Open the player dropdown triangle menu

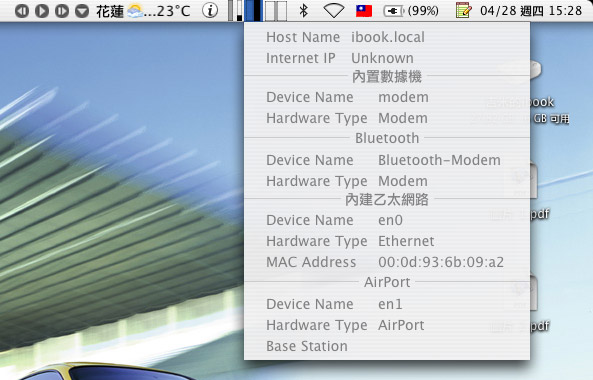82,11
